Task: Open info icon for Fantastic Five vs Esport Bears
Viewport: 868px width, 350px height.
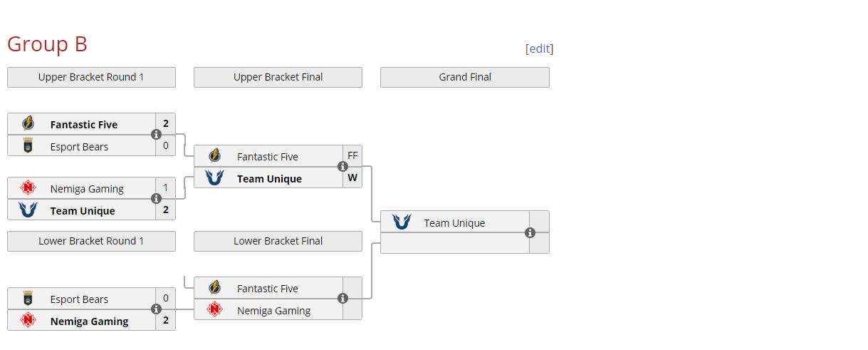Action: (156, 135)
